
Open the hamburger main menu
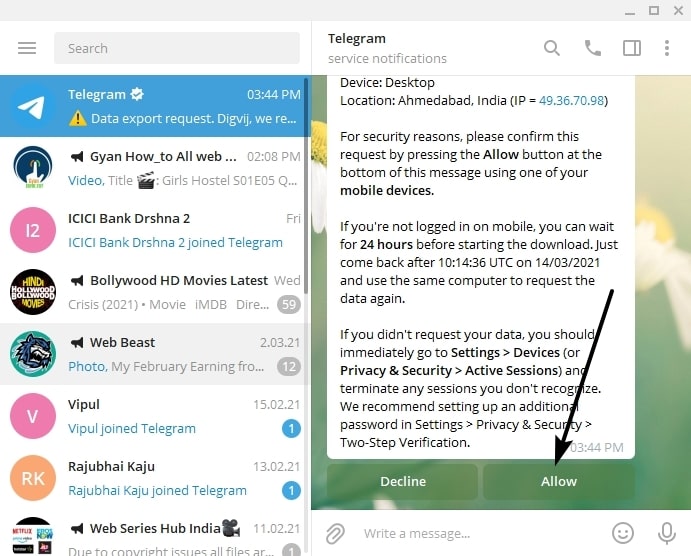27,48
